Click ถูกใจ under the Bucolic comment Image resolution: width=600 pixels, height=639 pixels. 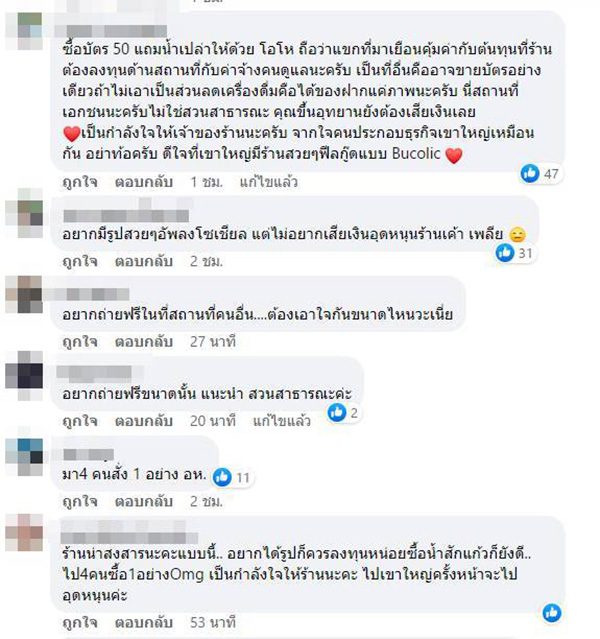pos(80,182)
